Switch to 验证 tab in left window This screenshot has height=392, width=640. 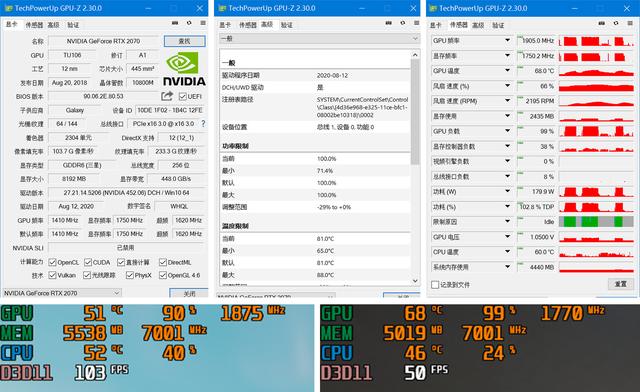click(x=73, y=25)
